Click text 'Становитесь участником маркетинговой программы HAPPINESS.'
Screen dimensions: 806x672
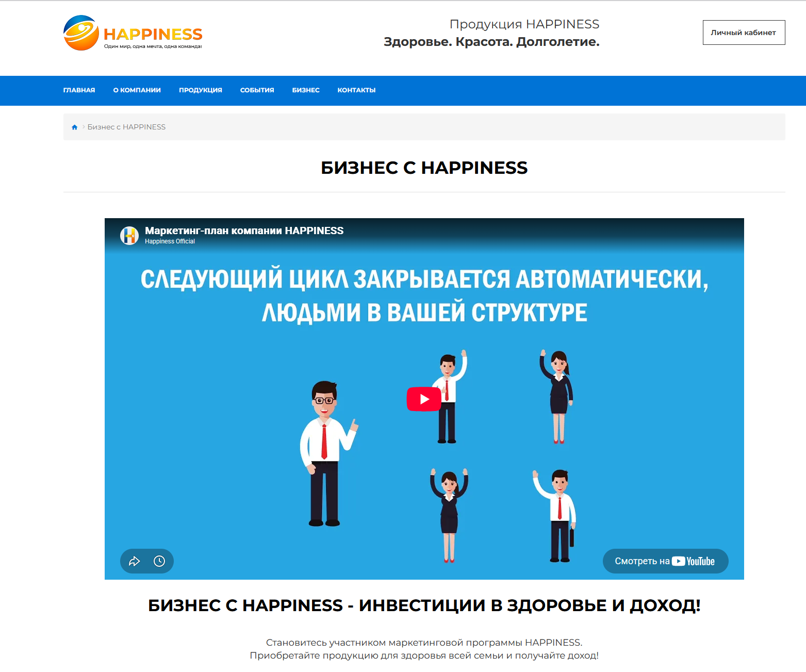point(424,643)
